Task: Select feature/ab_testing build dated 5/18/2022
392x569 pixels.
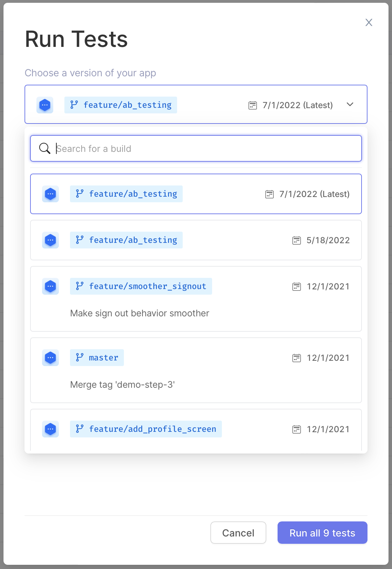Action: [x=196, y=240]
